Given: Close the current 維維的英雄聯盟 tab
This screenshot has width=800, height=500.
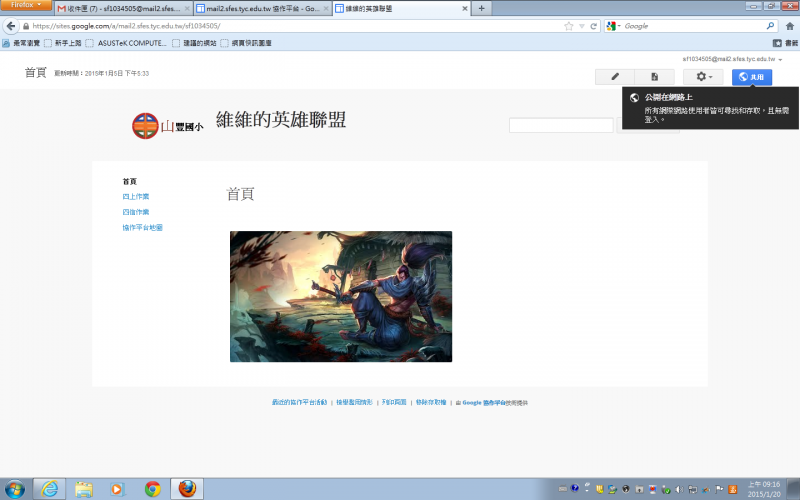Looking at the screenshot, I should [465, 9].
